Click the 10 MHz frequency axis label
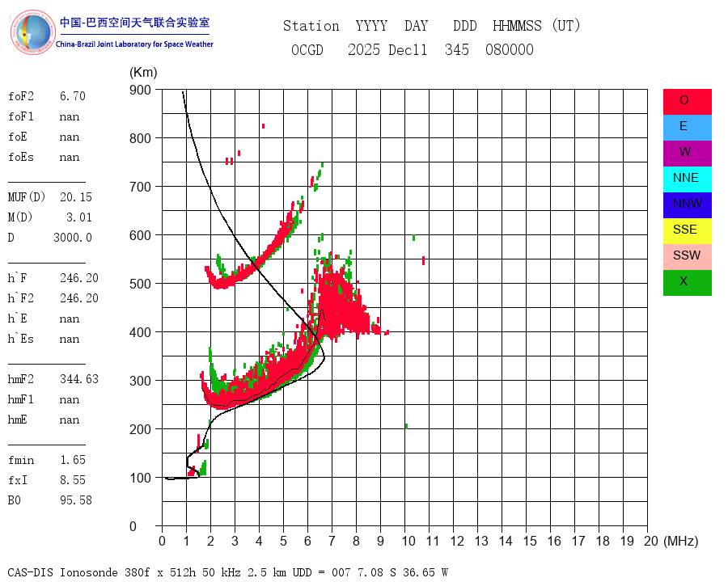 [x=408, y=541]
